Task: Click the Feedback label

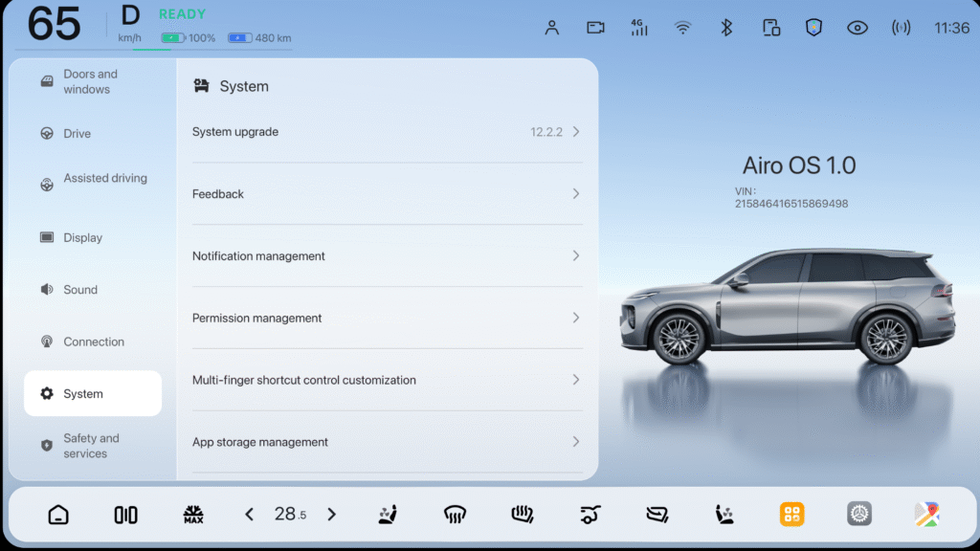Action: click(x=217, y=193)
